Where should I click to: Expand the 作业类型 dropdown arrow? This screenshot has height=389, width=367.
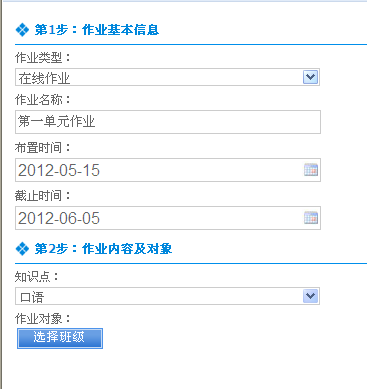(x=311, y=77)
